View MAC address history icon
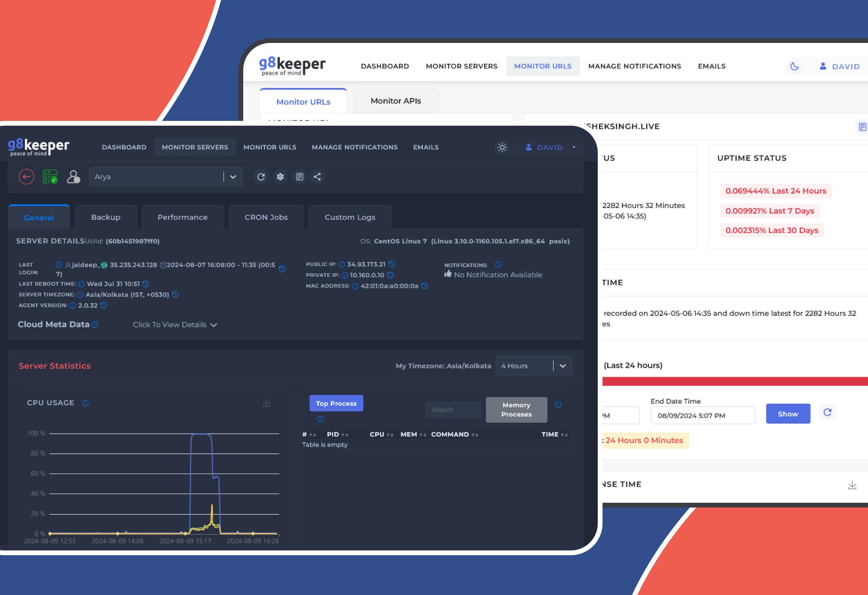 pyautogui.click(x=424, y=286)
